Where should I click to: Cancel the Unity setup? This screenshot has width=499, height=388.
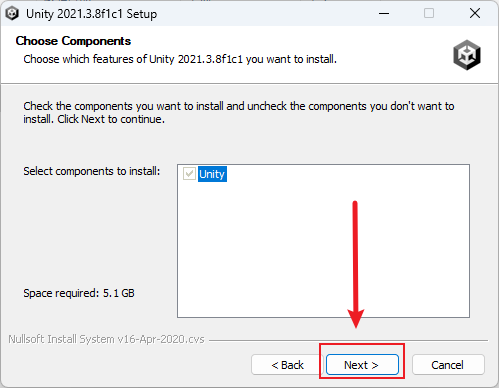coord(448,365)
